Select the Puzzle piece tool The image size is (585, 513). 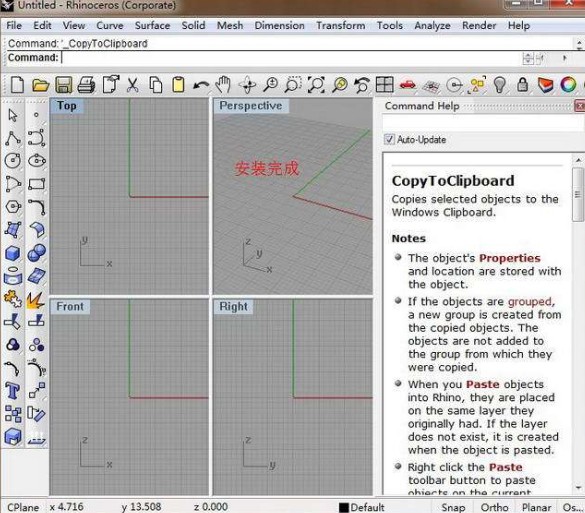coord(13,299)
